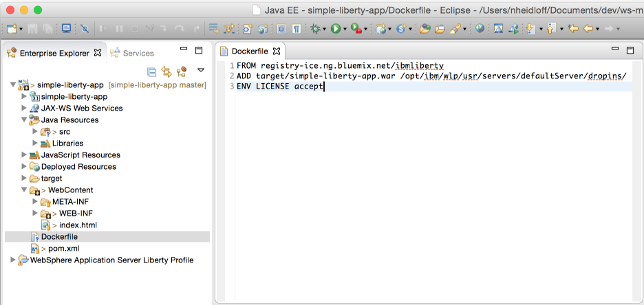644x305 pixels.
Task: Toggle Use Step Filters icon
Action: [228, 29]
